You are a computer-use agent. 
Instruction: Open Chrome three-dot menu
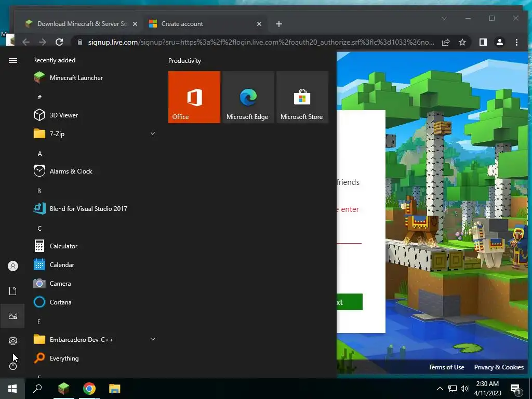[516, 42]
